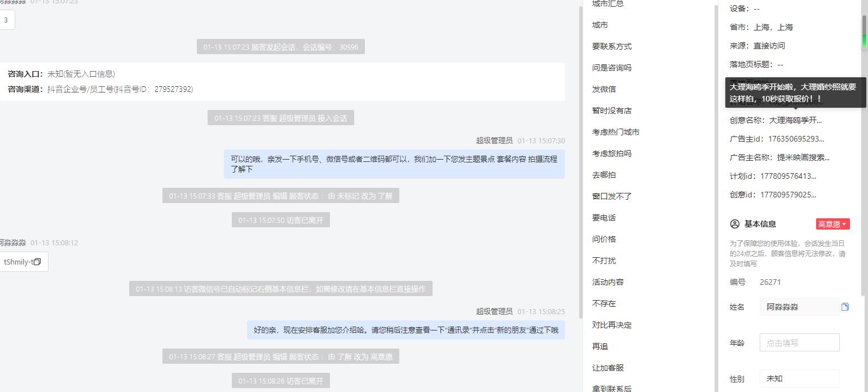Click the 基本信息 person icon
Viewport: 868px width, 392px height.
tap(734, 224)
